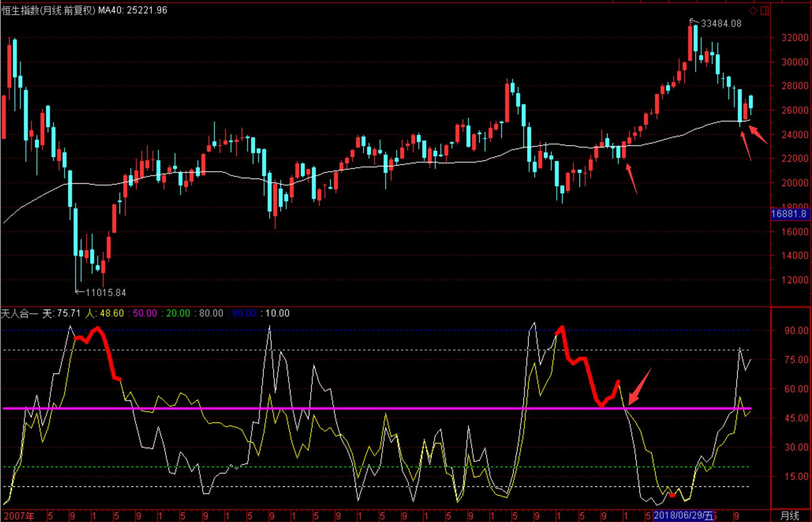Click the arrow marker next to 11015.84 low
Screen dimensions: 812x522
[x=80, y=291]
